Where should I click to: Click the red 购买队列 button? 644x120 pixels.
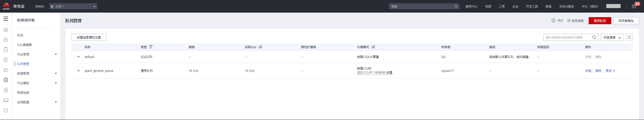600,21
